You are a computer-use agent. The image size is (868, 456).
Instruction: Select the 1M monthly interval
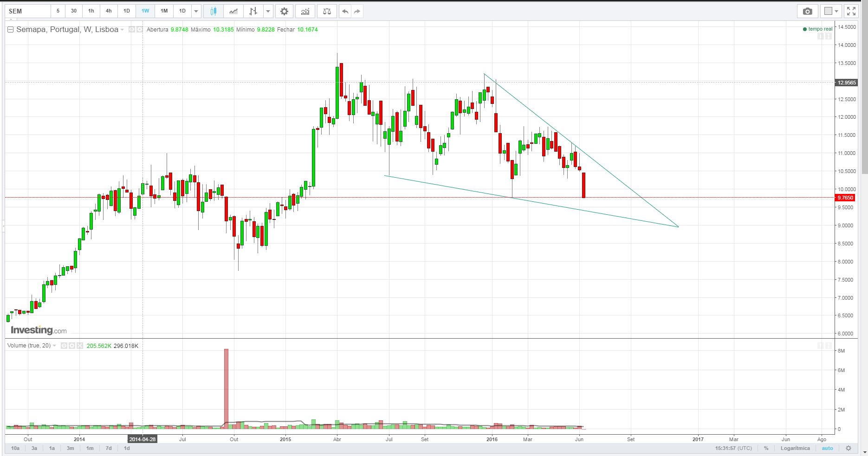[x=164, y=11]
